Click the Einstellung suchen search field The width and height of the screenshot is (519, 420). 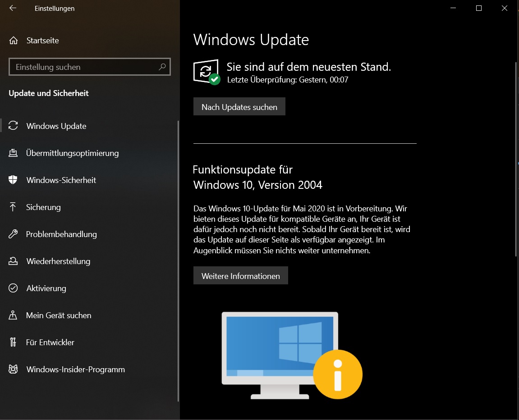click(81, 66)
